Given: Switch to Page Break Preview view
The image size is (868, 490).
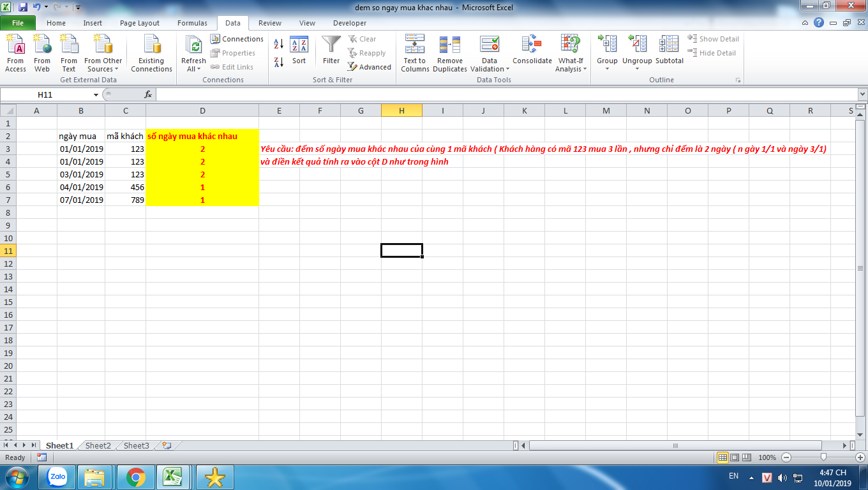Looking at the screenshot, I should click(747, 457).
